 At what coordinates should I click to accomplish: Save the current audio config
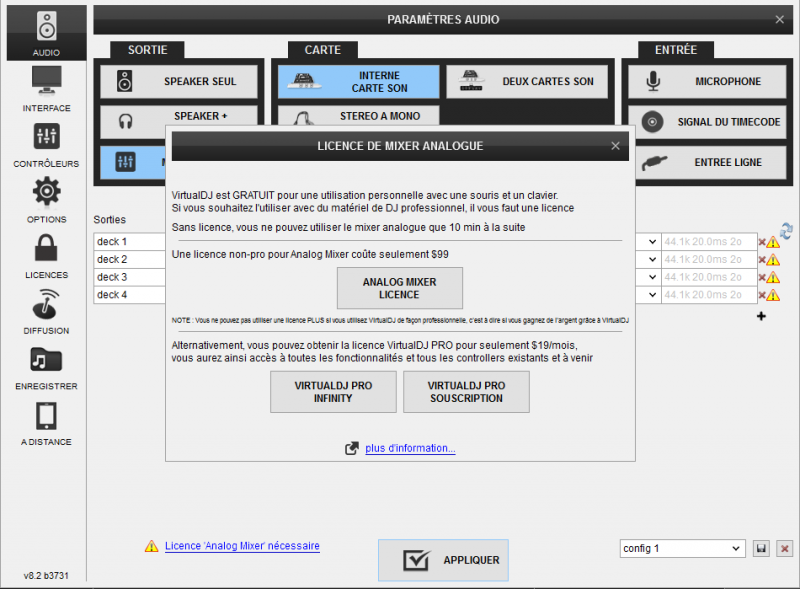coord(761,549)
